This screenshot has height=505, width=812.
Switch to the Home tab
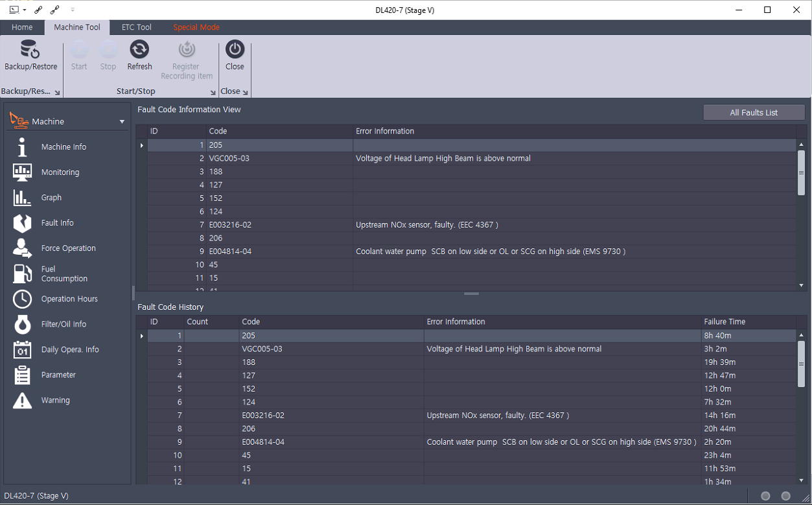click(22, 27)
